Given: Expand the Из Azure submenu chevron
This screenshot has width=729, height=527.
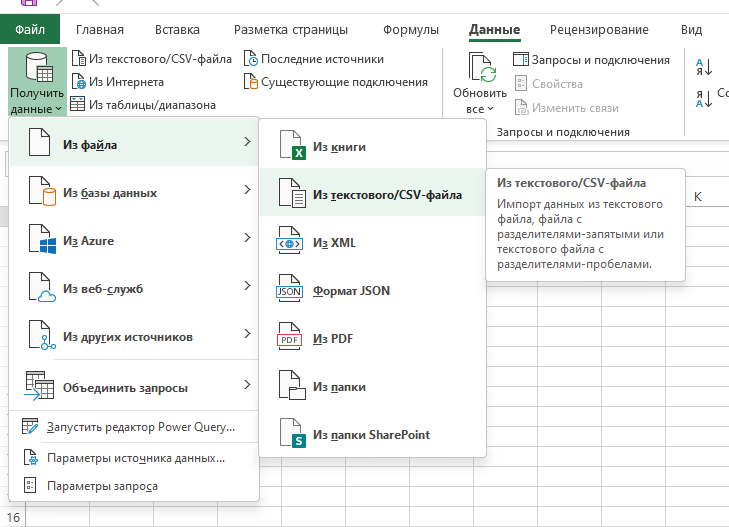Looking at the screenshot, I should click(x=247, y=237).
